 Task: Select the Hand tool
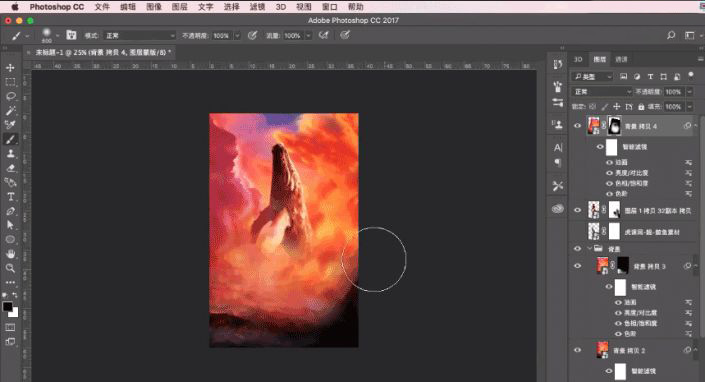10,254
